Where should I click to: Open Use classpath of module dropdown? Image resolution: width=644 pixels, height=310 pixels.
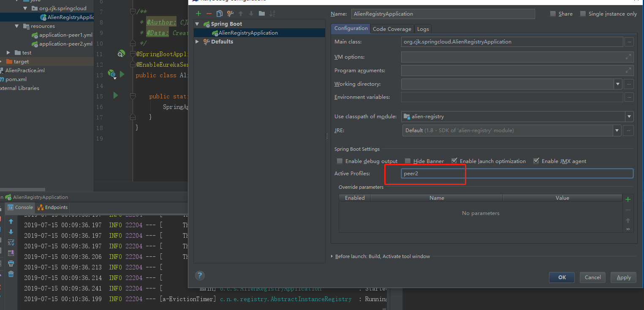[x=629, y=117]
